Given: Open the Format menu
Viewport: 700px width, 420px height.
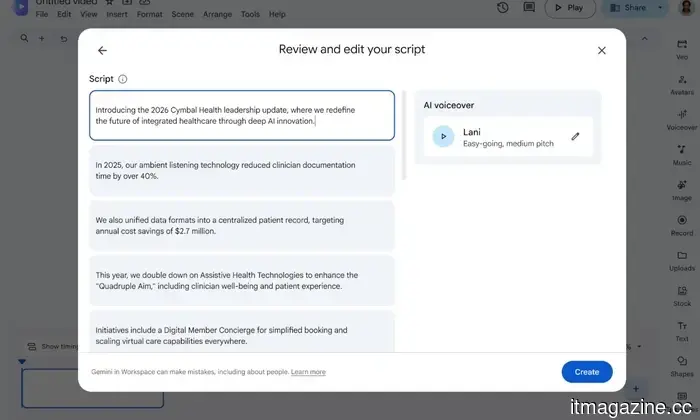Looking at the screenshot, I should [x=149, y=14].
